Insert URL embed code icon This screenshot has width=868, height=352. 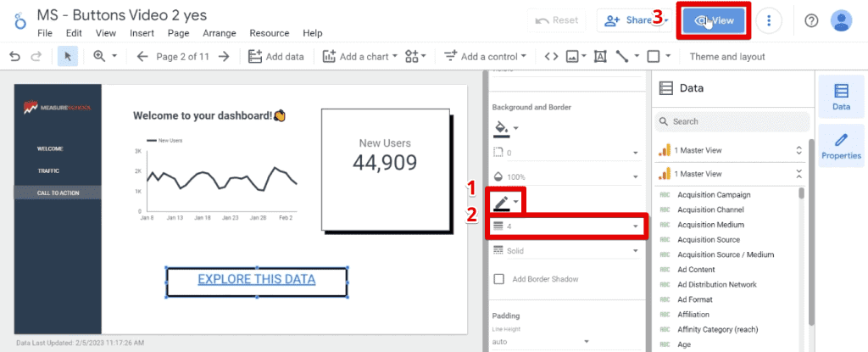pos(551,57)
